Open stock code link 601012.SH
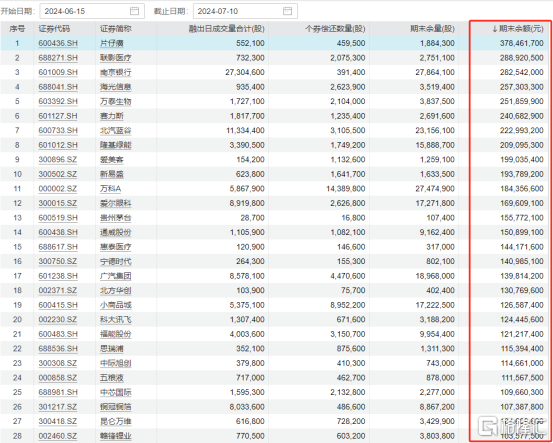 pos(58,145)
